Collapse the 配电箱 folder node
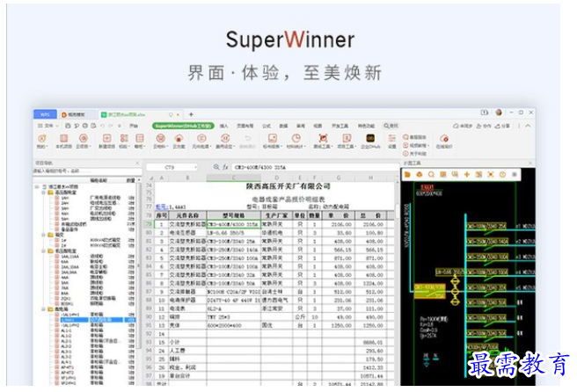The height and width of the screenshot is (392, 577). tap(43, 309)
